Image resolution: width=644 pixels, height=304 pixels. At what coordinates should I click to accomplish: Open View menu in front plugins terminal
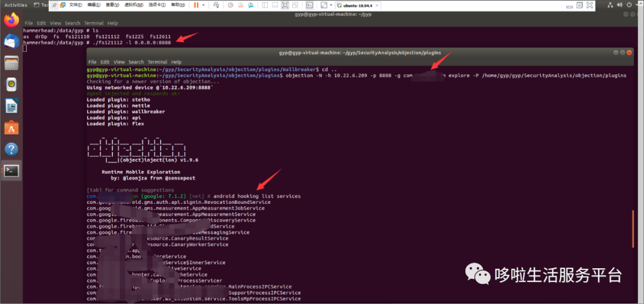(x=119, y=62)
